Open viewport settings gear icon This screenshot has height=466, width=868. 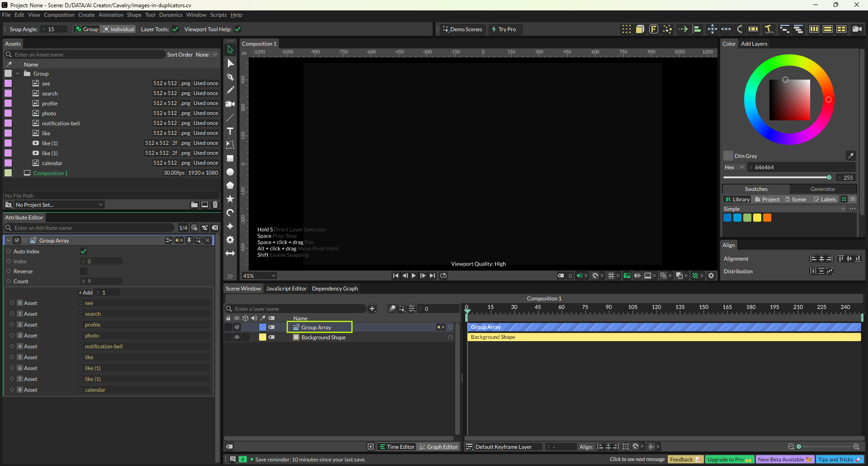711,276
